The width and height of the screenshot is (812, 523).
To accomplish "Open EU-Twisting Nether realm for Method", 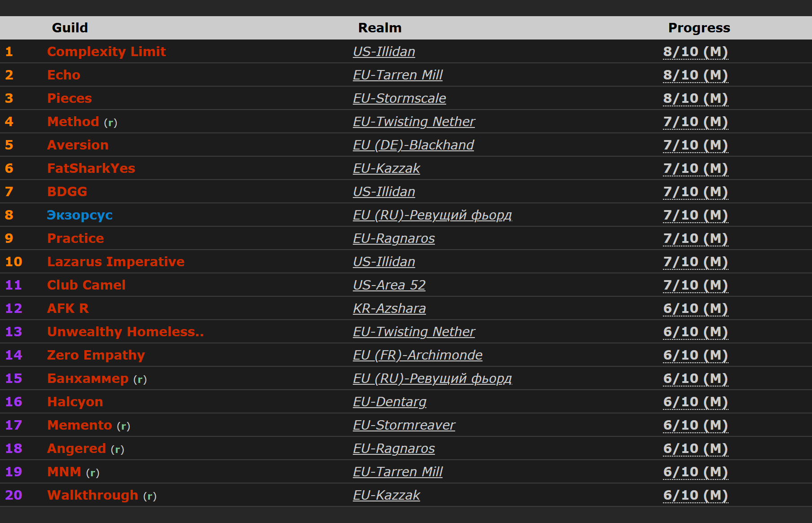I will coord(414,122).
